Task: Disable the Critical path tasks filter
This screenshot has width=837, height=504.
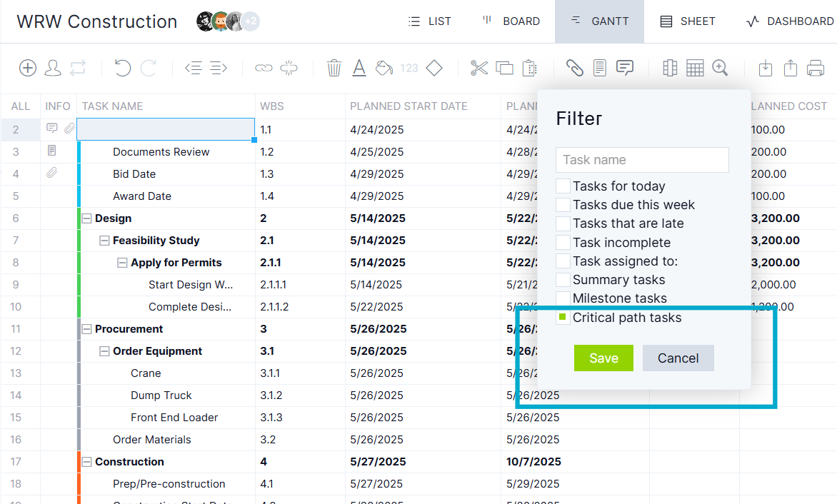Action: pyautogui.click(x=563, y=318)
